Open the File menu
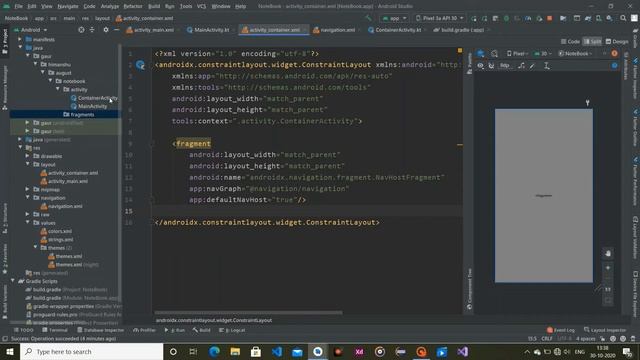Image resolution: width=640 pixels, height=360 pixels. (x=18, y=6)
